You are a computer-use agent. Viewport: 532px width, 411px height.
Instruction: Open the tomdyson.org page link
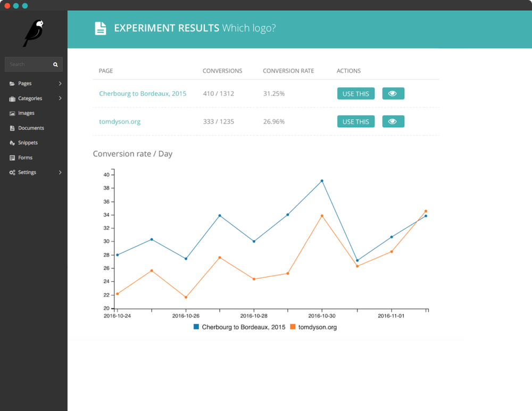tap(120, 121)
